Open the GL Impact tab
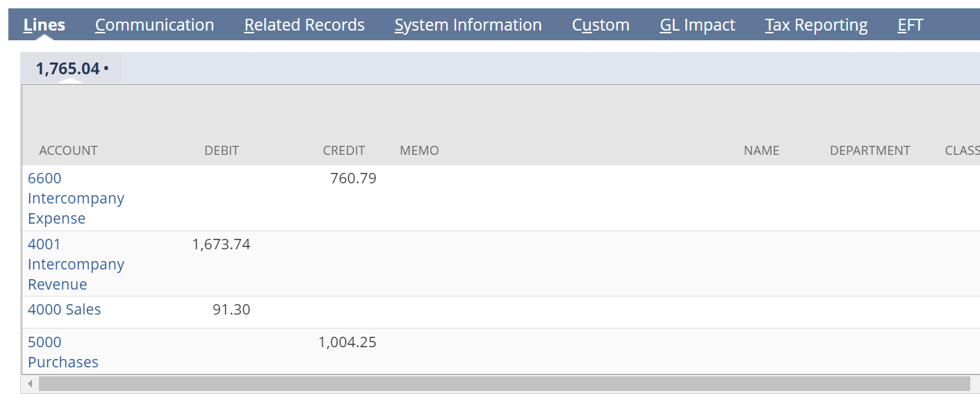 coord(697,25)
